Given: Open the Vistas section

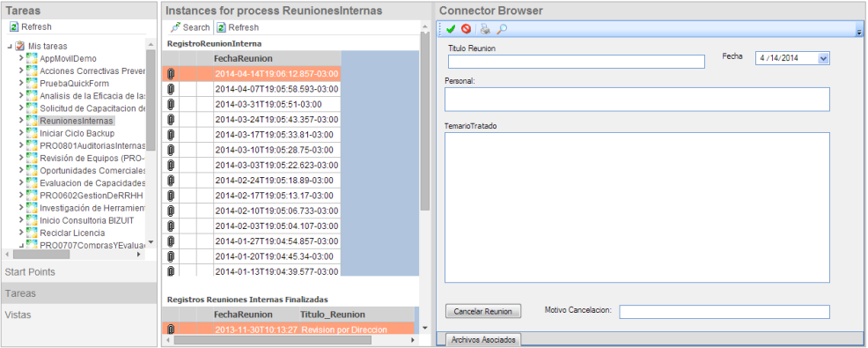Looking at the screenshot, I should coord(79,315).
